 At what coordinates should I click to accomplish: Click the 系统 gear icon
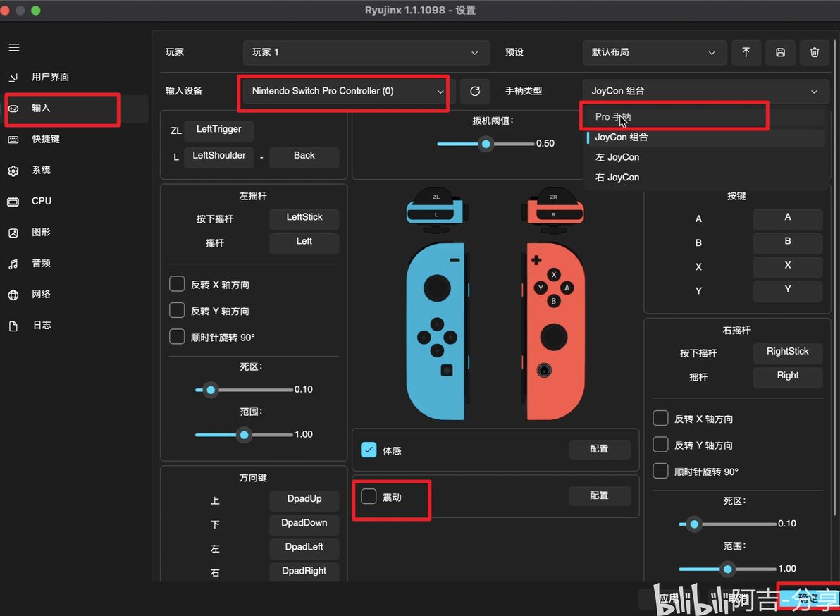tap(13, 171)
